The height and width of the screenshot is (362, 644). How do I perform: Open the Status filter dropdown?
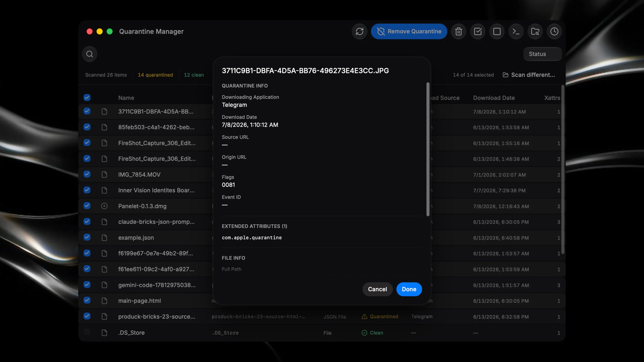543,54
